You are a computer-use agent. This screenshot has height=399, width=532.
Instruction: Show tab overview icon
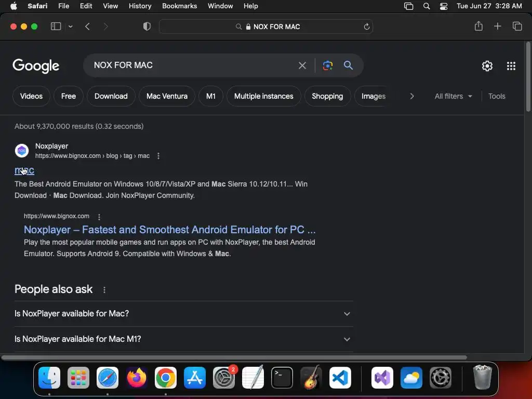coord(517,26)
